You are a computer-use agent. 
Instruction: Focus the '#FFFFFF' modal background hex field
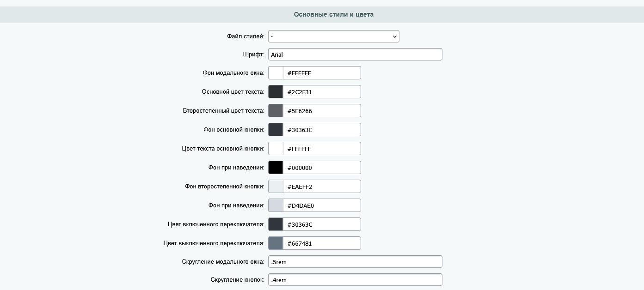tap(322, 72)
